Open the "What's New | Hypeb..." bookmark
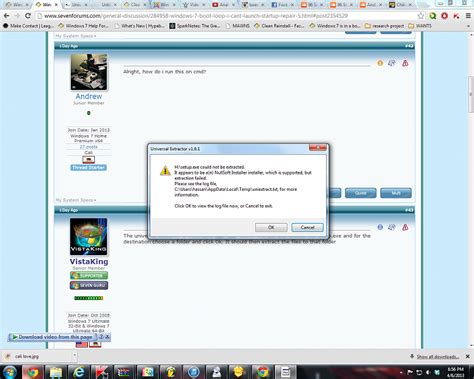The image size is (474, 379). [139, 26]
